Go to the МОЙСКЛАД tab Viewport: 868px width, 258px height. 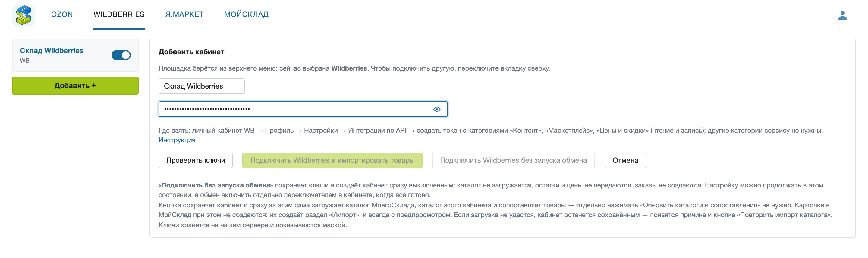[x=246, y=14]
